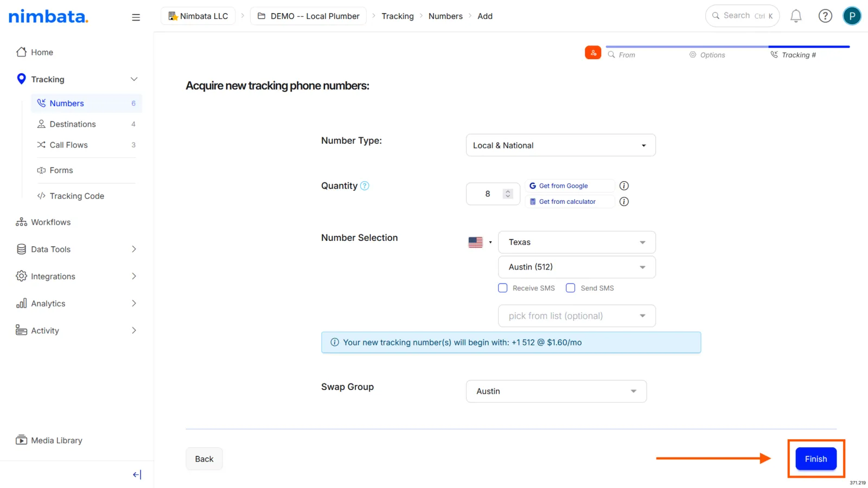Click the Quantity help tooltip icon

coord(365,186)
